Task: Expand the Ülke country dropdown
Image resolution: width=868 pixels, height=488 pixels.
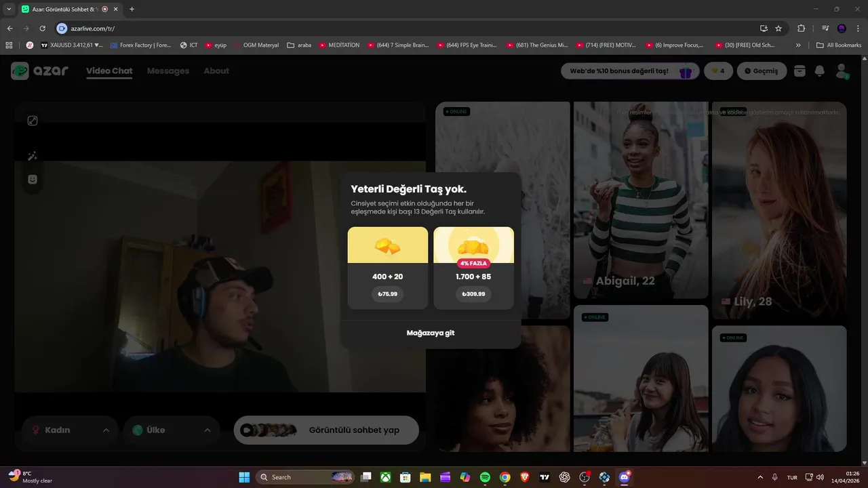Action: pos(172,430)
